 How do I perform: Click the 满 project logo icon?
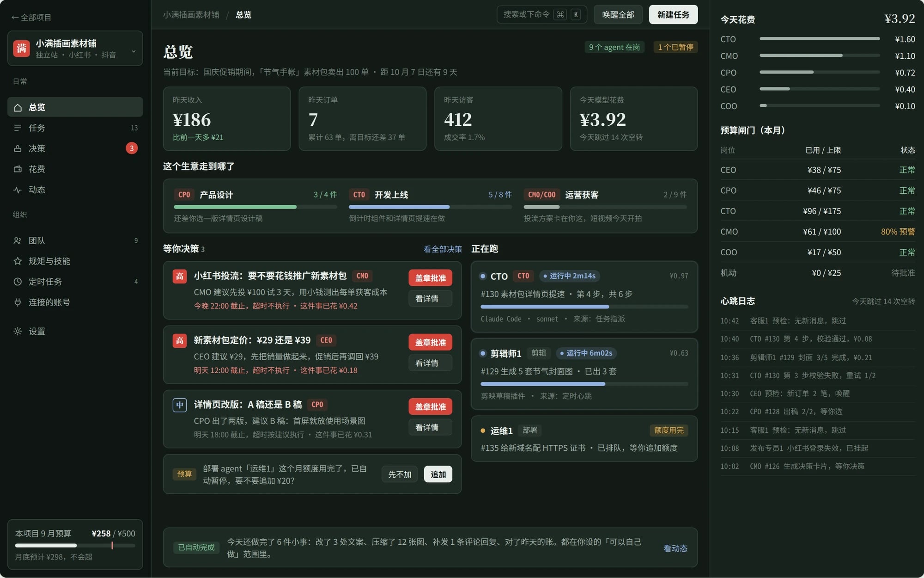[21, 48]
